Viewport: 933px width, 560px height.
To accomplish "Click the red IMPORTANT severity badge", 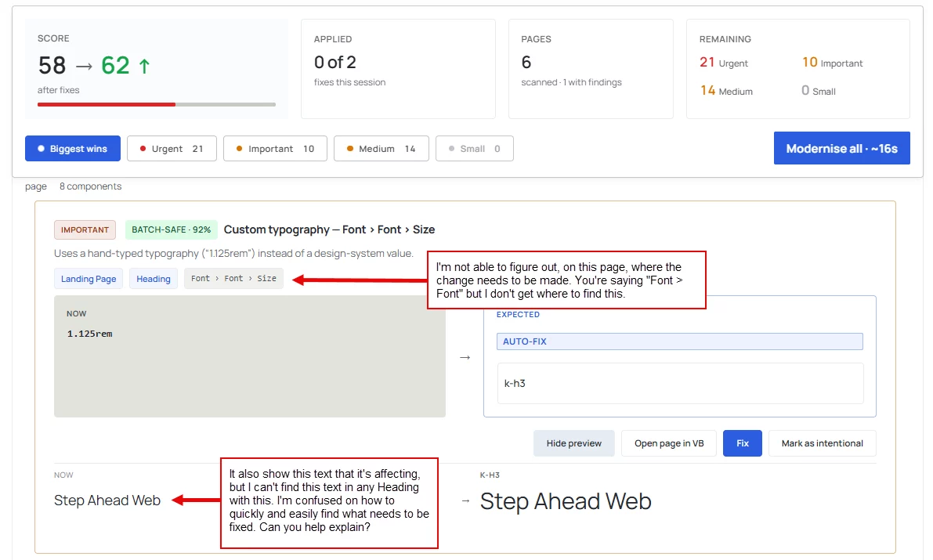I will (x=85, y=229).
